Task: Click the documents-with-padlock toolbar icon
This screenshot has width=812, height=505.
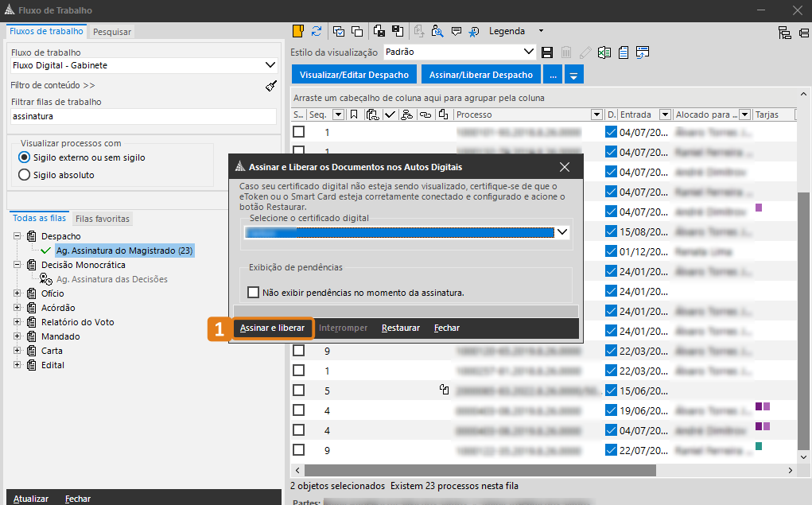Action: click(x=379, y=31)
